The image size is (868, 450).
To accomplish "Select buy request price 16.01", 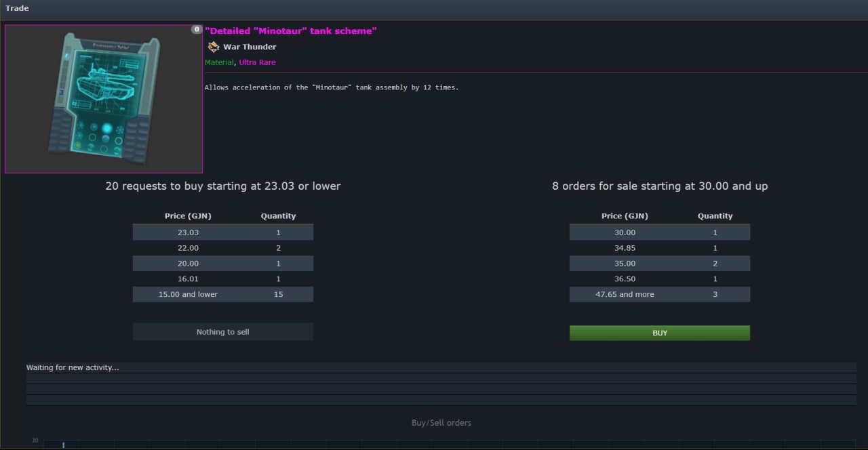I will [x=188, y=279].
